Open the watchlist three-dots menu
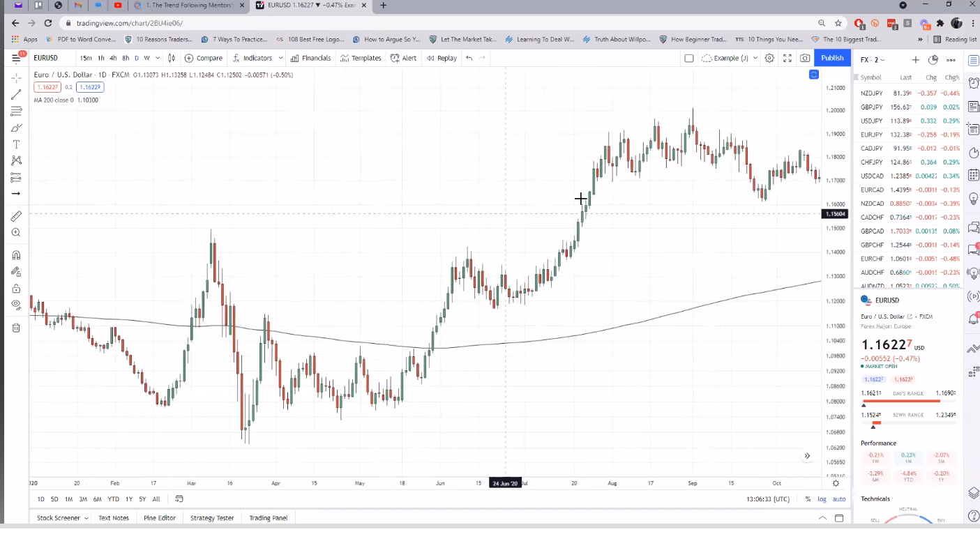 coord(951,60)
